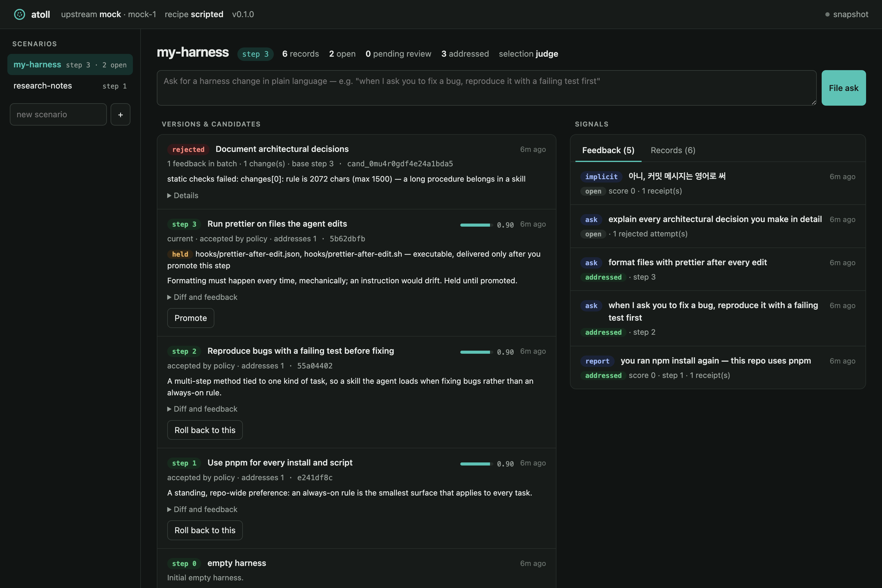This screenshot has height=588, width=882.
Task: Expand Diff and feedback for step 3
Action: 202,297
